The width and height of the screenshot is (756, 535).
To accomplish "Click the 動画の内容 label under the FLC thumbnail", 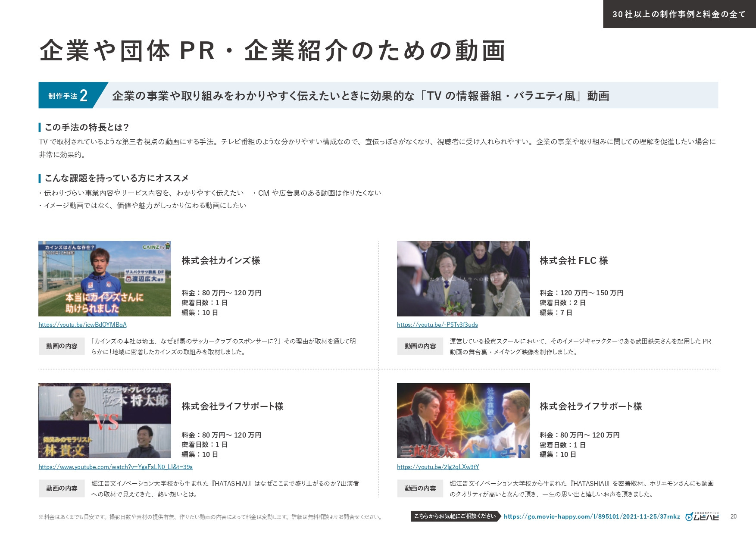I will pyautogui.click(x=420, y=346).
